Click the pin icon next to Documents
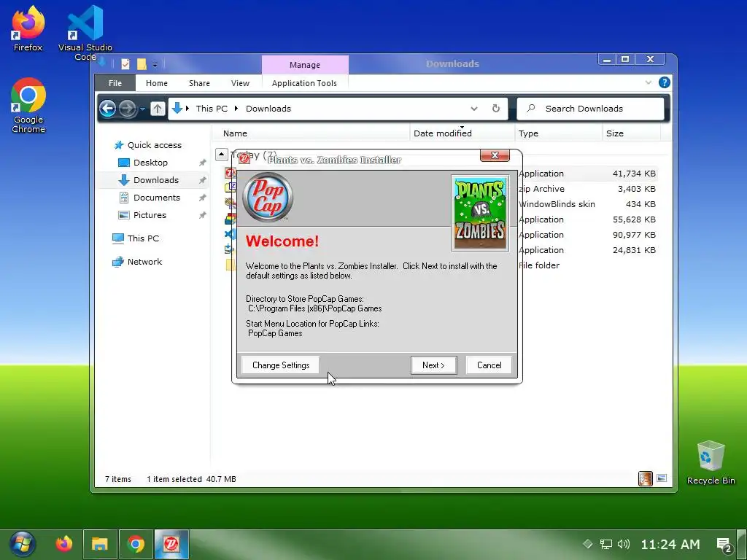 (x=203, y=198)
